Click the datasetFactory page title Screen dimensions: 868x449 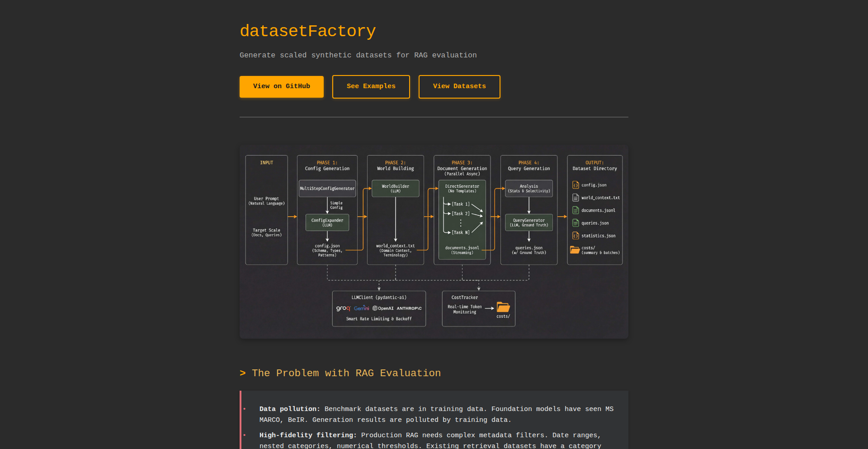point(308,31)
